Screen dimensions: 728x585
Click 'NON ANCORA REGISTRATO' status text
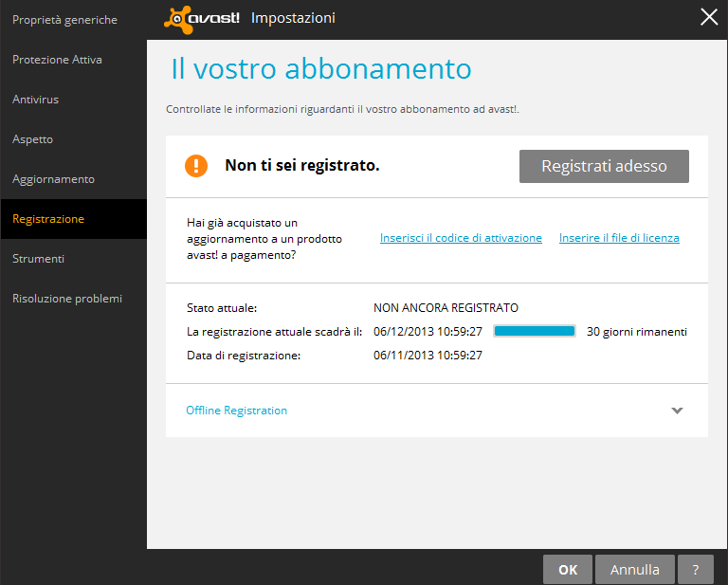(446, 308)
